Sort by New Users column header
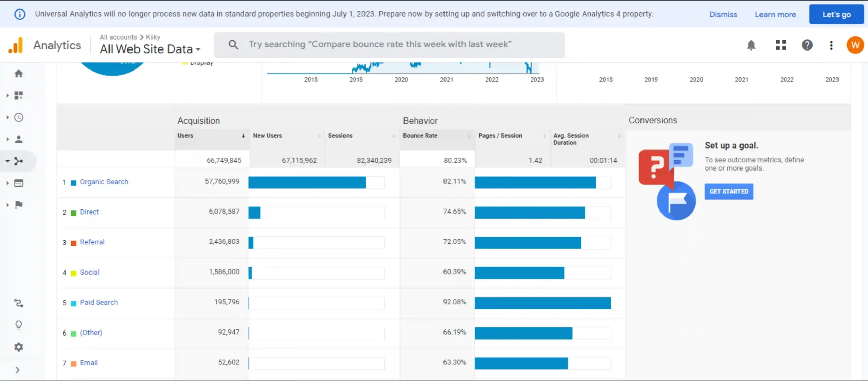This screenshot has height=381, width=868. pyautogui.click(x=267, y=136)
